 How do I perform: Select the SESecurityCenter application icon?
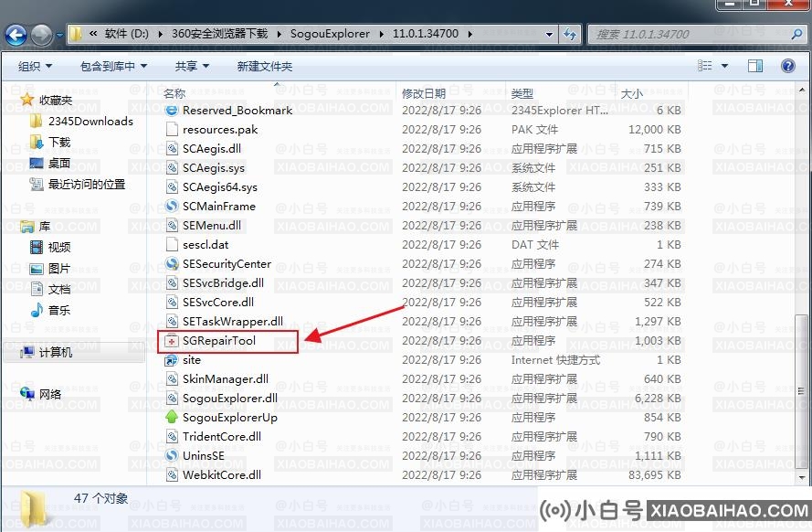pyautogui.click(x=172, y=263)
